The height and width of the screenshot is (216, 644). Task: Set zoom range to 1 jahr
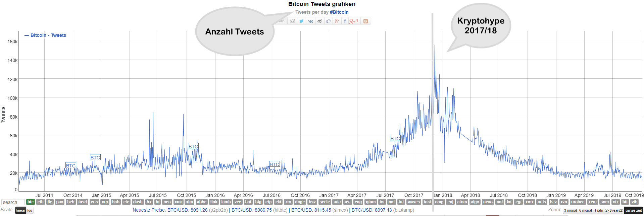[x=599, y=210]
